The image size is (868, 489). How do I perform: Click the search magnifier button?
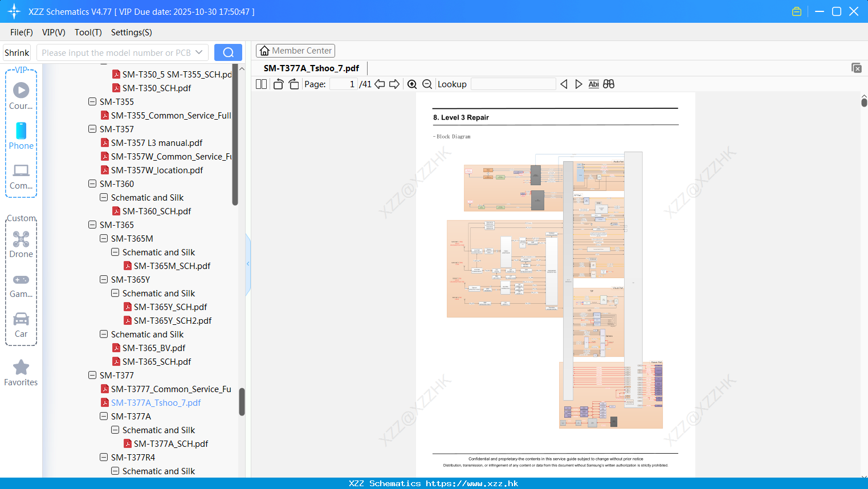(x=228, y=52)
